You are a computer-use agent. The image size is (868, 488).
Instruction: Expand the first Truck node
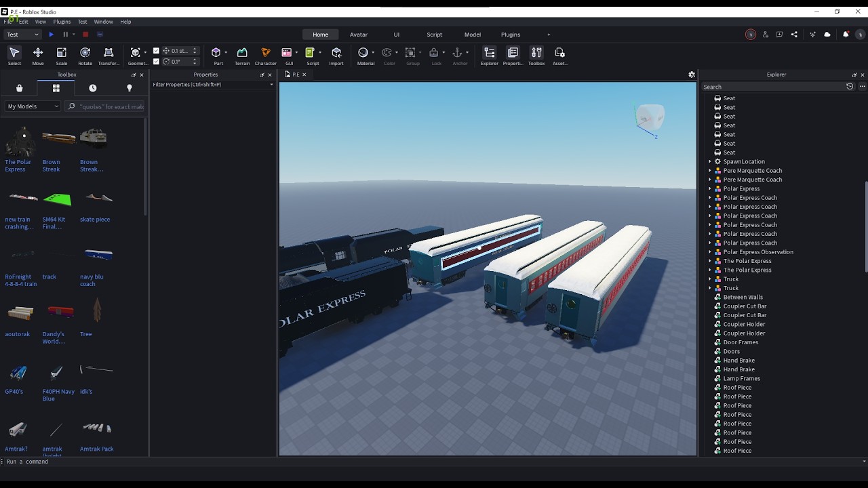click(x=710, y=279)
